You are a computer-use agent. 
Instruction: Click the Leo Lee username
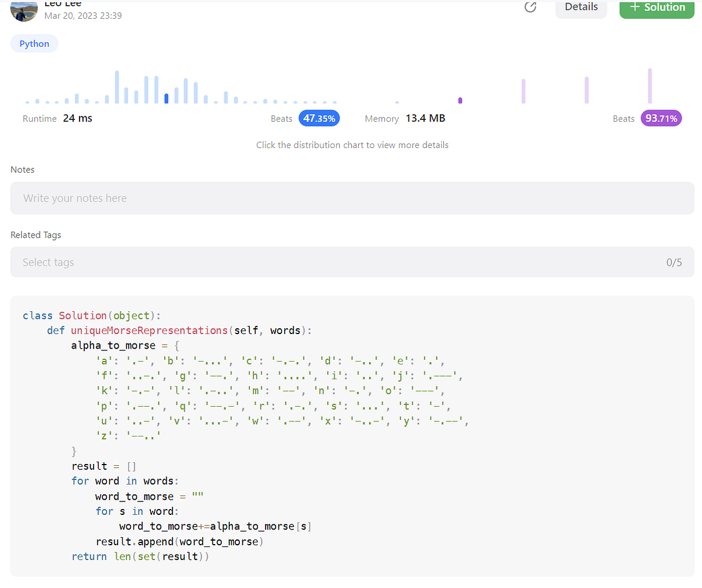click(63, 4)
